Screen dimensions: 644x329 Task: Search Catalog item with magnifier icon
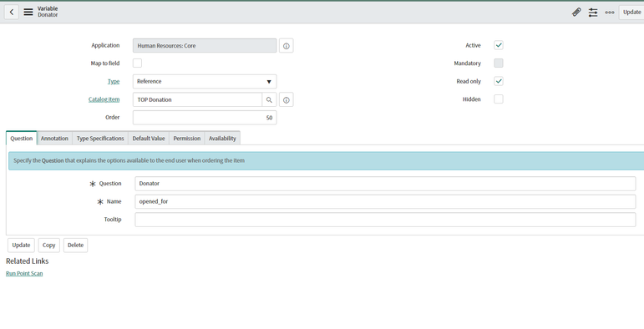(269, 99)
